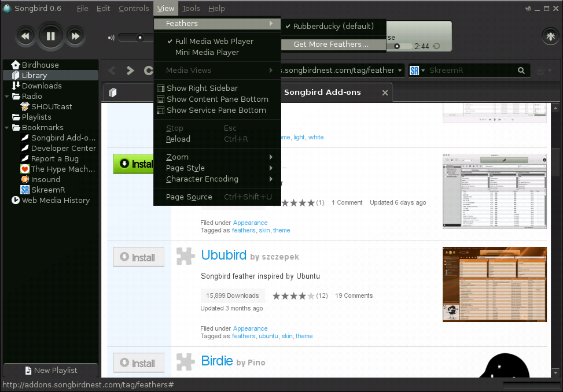
Task: Open the Library icon in the sidebar
Action: click(x=16, y=75)
